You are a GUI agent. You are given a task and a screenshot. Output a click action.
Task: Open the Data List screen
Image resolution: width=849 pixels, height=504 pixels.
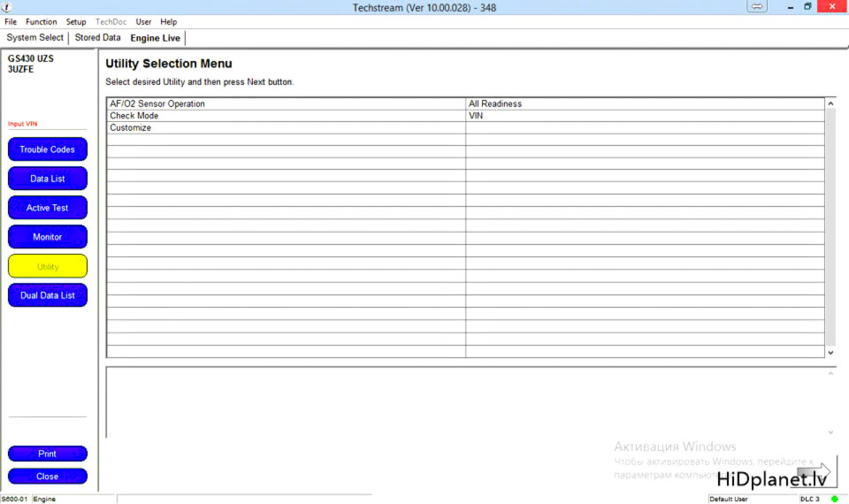click(48, 179)
